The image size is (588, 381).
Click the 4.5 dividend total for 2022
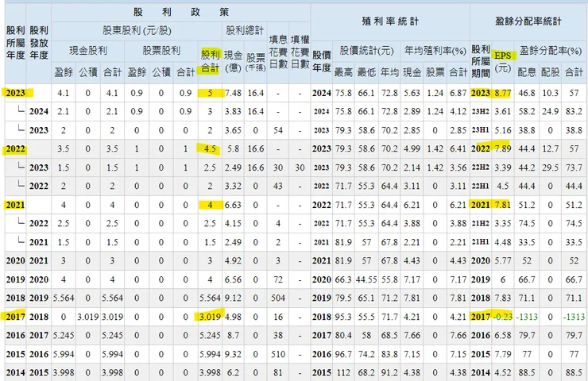210,148
